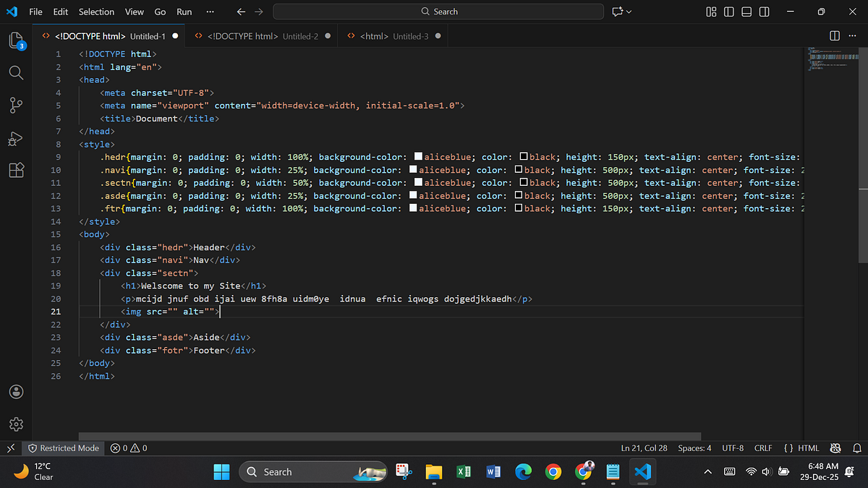Show hidden system tray icons
Viewport: 868px width, 488px height.
click(707, 472)
